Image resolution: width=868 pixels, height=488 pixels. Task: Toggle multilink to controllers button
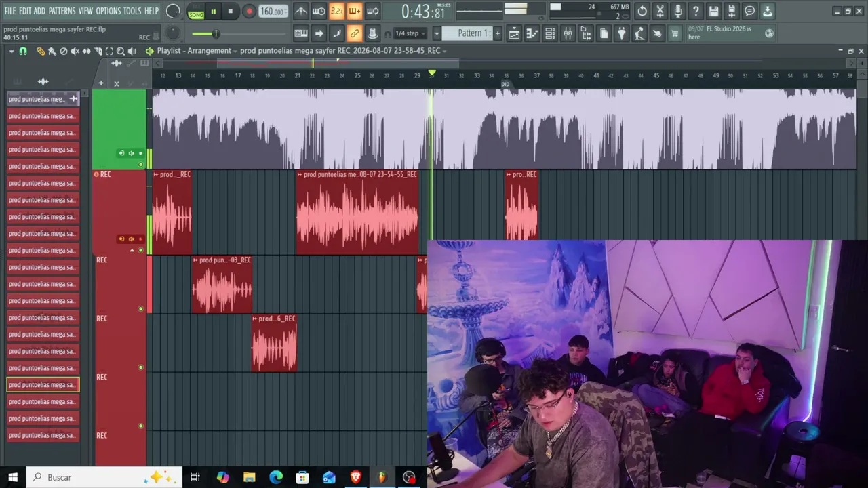click(372, 33)
